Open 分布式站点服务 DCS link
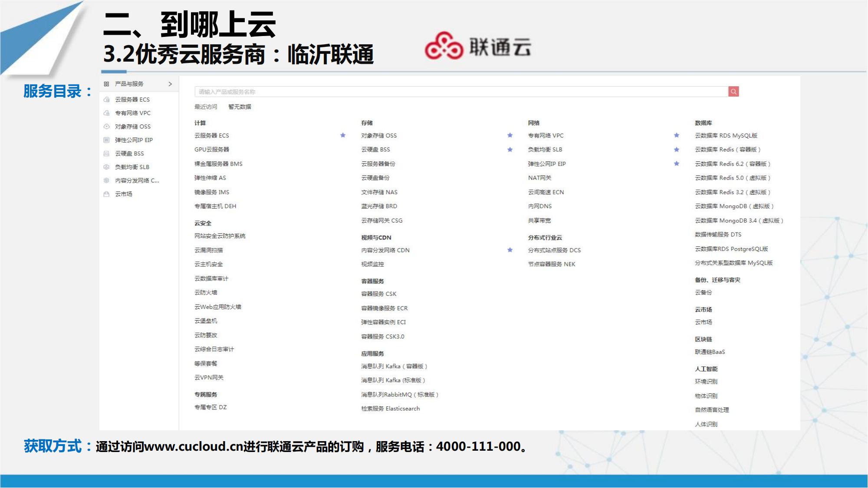This screenshot has height=488, width=868. pyautogui.click(x=554, y=250)
